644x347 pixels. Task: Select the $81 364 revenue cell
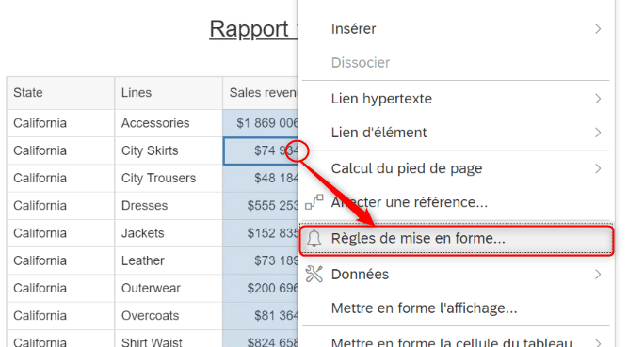(261, 315)
